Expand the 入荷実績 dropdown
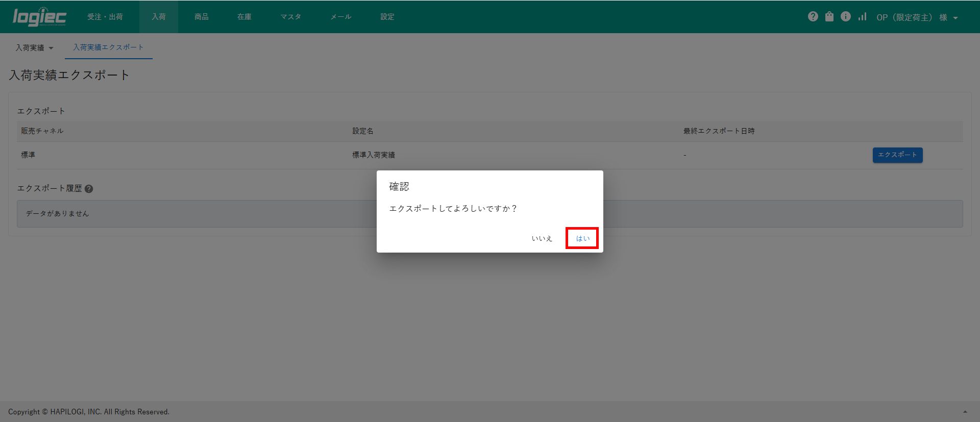This screenshot has height=422, width=980. coord(34,48)
